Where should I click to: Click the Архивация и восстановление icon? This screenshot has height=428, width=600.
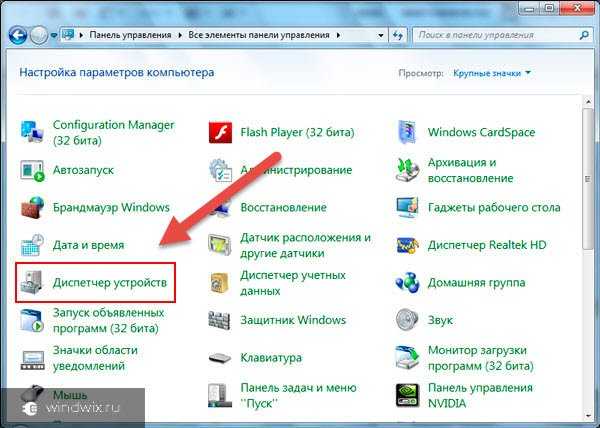click(407, 170)
